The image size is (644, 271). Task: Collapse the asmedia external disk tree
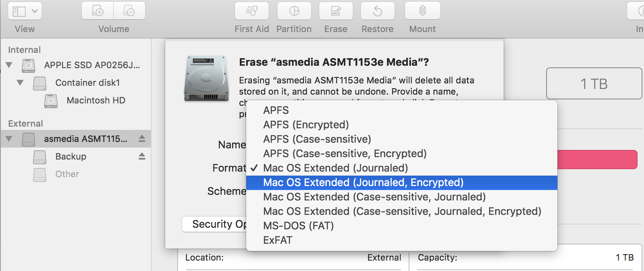tap(9, 139)
